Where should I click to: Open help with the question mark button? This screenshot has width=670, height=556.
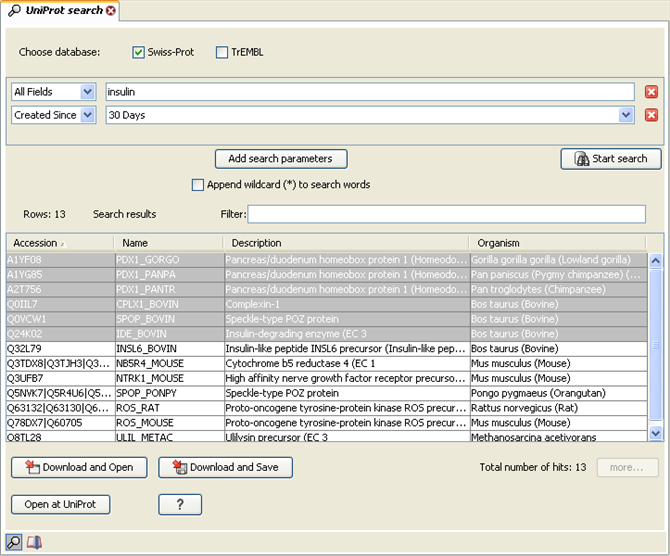pos(180,505)
